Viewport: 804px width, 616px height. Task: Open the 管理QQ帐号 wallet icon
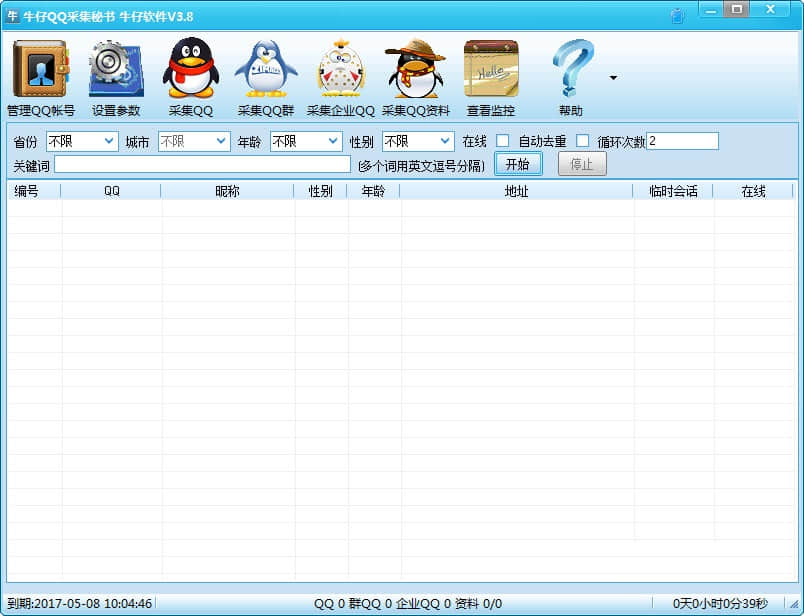pos(41,69)
